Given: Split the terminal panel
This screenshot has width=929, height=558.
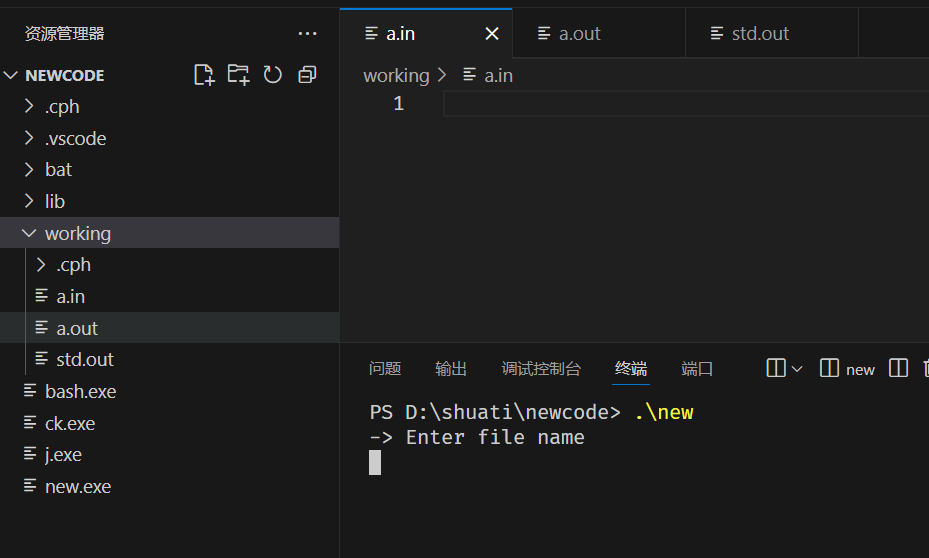Looking at the screenshot, I should tap(898, 368).
